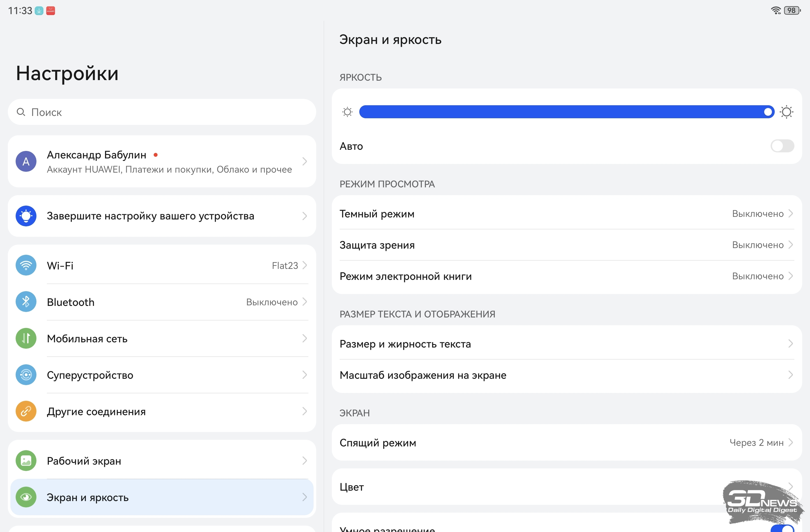Screen dimensions: 810x532
Task: Click the Wi-Fi settings icon
Action: coord(26,265)
